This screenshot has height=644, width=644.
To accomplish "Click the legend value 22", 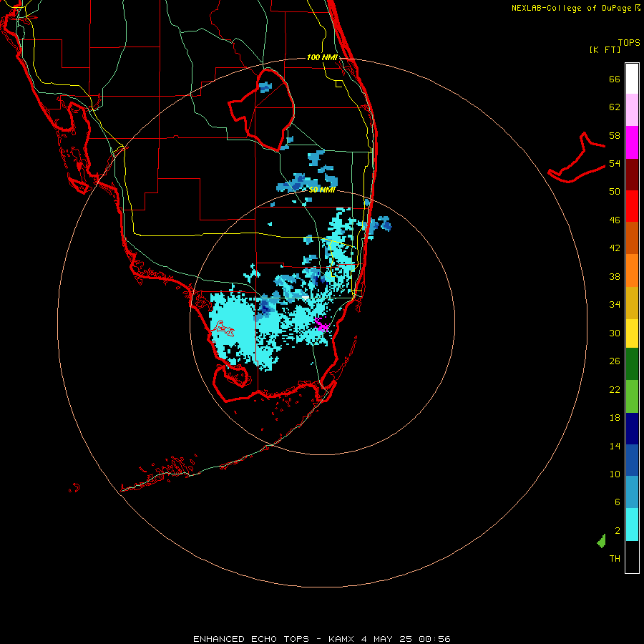I will tap(615, 389).
